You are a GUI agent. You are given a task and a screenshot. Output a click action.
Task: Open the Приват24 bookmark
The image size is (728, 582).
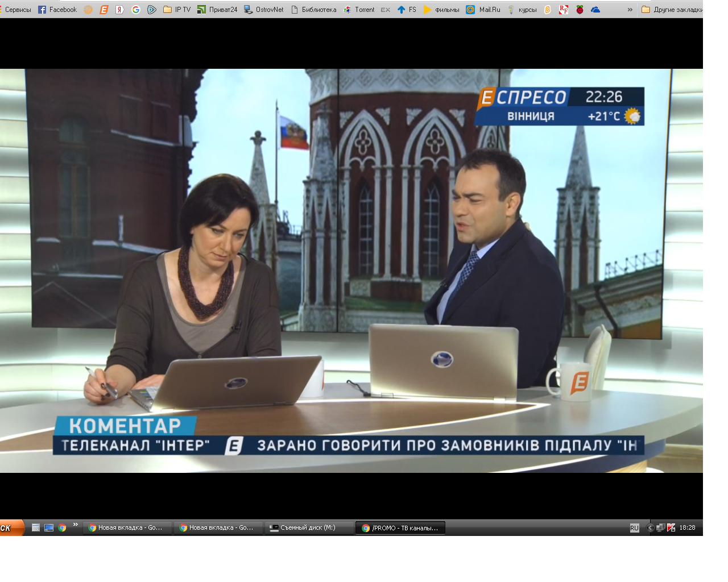tap(217, 10)
